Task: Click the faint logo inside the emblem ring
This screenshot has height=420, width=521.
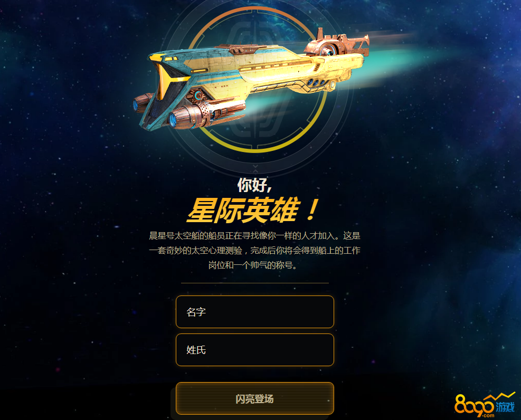Action: point(256,80)
